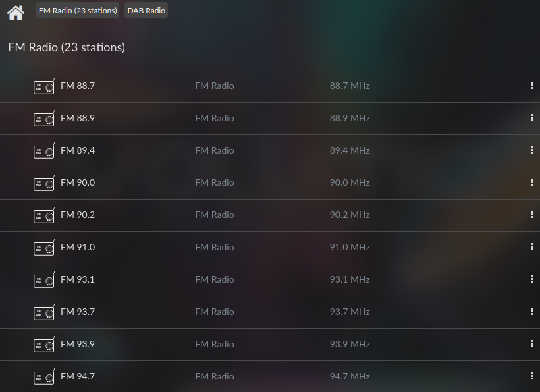Click the radio icon beside FM 91.0

pyautogui.click(x=44, y=248)
